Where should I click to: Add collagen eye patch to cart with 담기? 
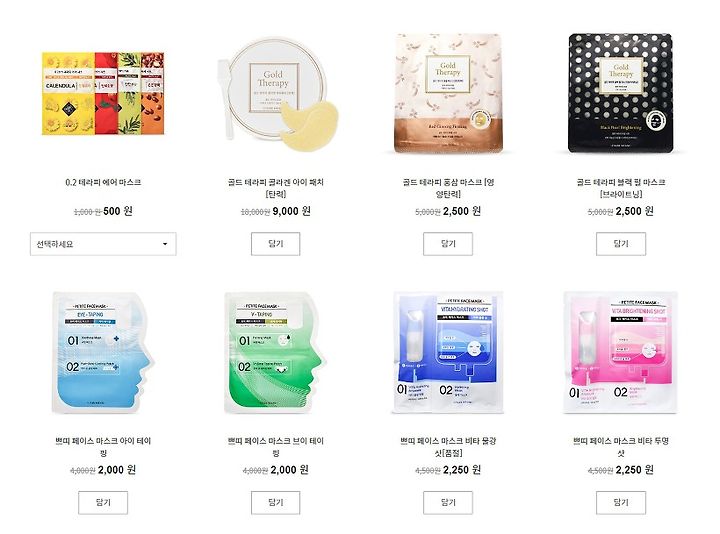(276, 244)
